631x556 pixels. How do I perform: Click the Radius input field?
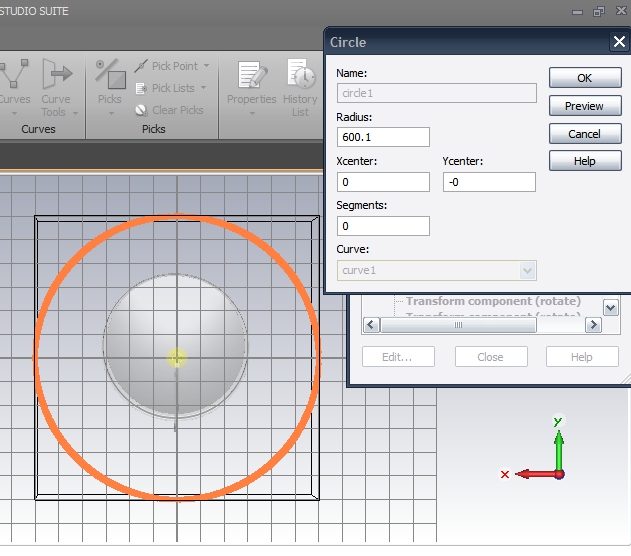(x=383, y=137)
